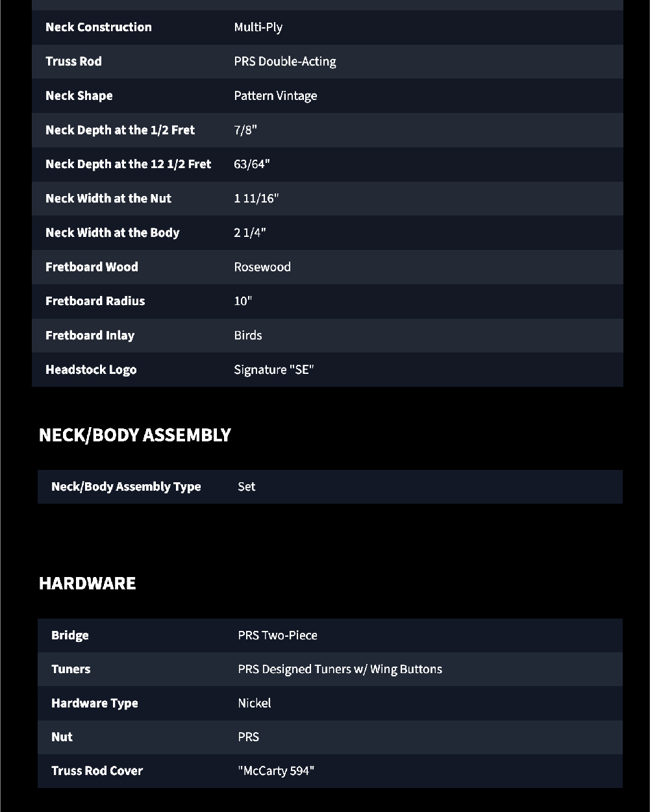Select the 'PRS Double-Acting' value text
Screen dimensions: 650x812
pyautogui.click(x=284, y=62)
